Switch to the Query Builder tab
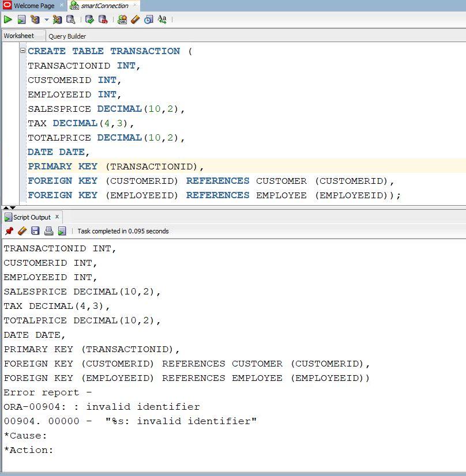 tap(67, 36)
